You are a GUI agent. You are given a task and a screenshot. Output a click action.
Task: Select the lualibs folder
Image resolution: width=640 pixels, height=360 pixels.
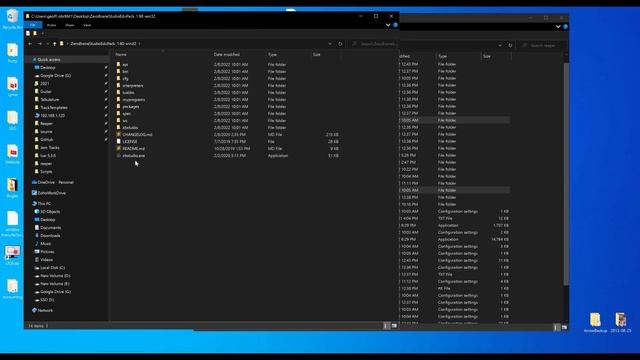[128, 93]
